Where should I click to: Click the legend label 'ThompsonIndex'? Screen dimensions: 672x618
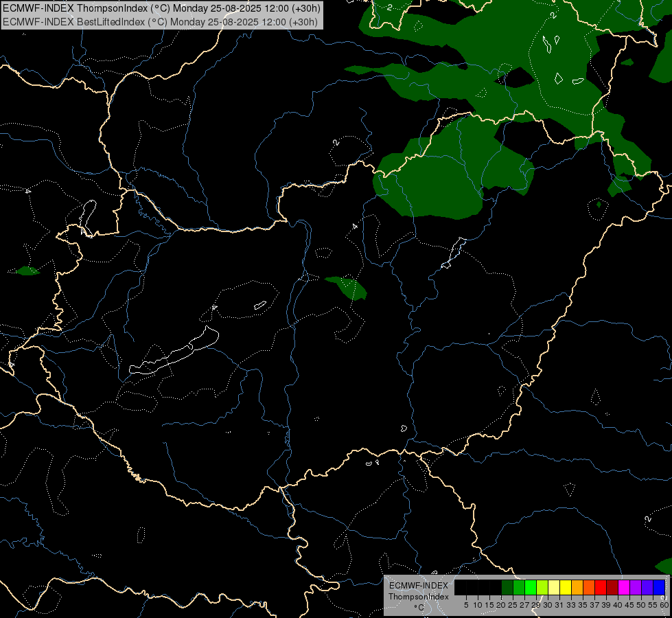coord(419,597)
